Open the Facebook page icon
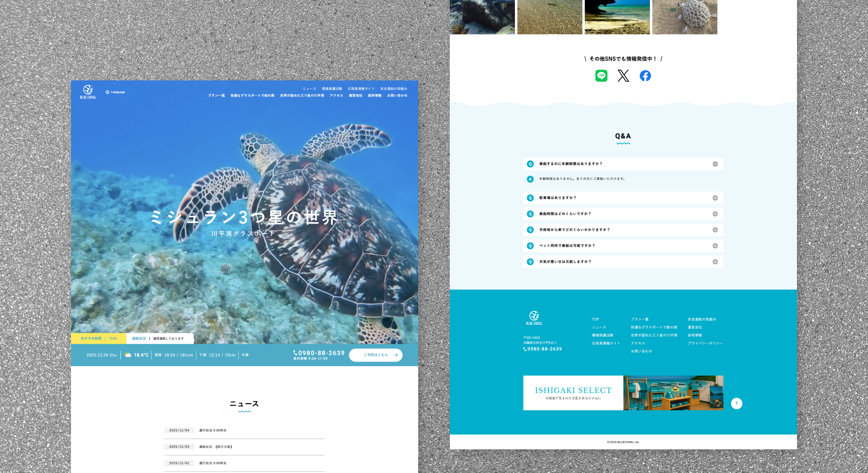Screen dimensions: 868x473 tap(645, 75)
